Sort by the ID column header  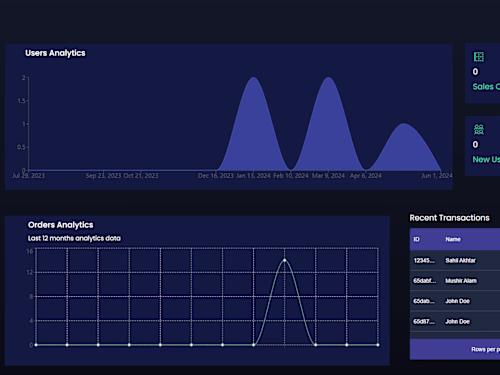pyautogui.click(x=417, y=239)
